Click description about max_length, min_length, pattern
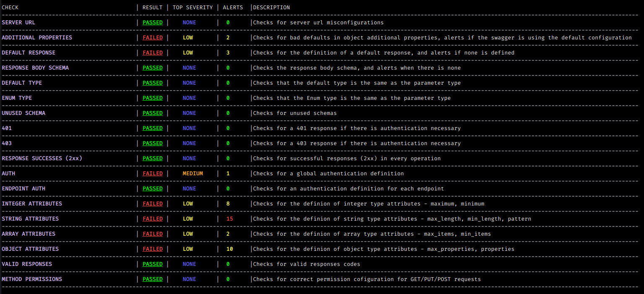Viewport: 644px width, 294px height. 392,219
